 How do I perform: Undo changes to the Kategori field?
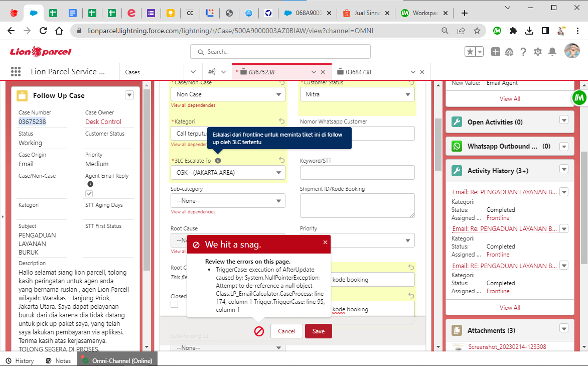pyautogui.click(x=281, y=121)
